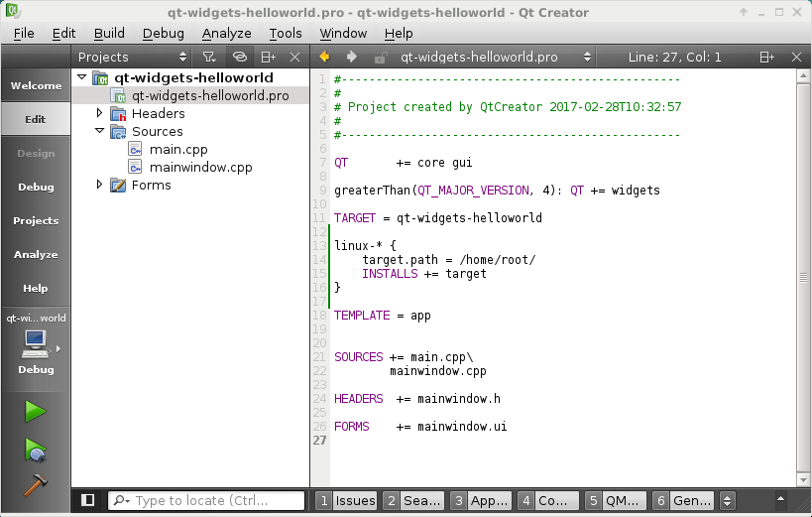Switch to Edit mode
812x517 pixels.
click(x=36, y=119)
